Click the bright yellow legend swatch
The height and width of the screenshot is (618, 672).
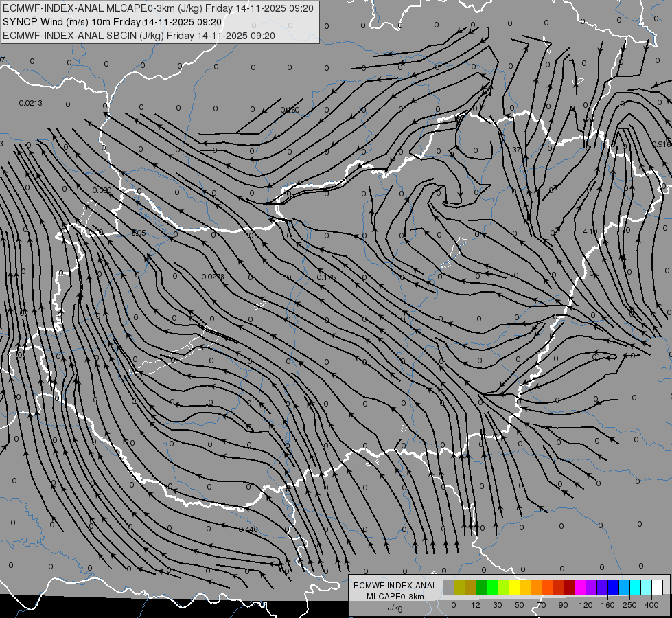pyautogui.click(x=515, y=587)
